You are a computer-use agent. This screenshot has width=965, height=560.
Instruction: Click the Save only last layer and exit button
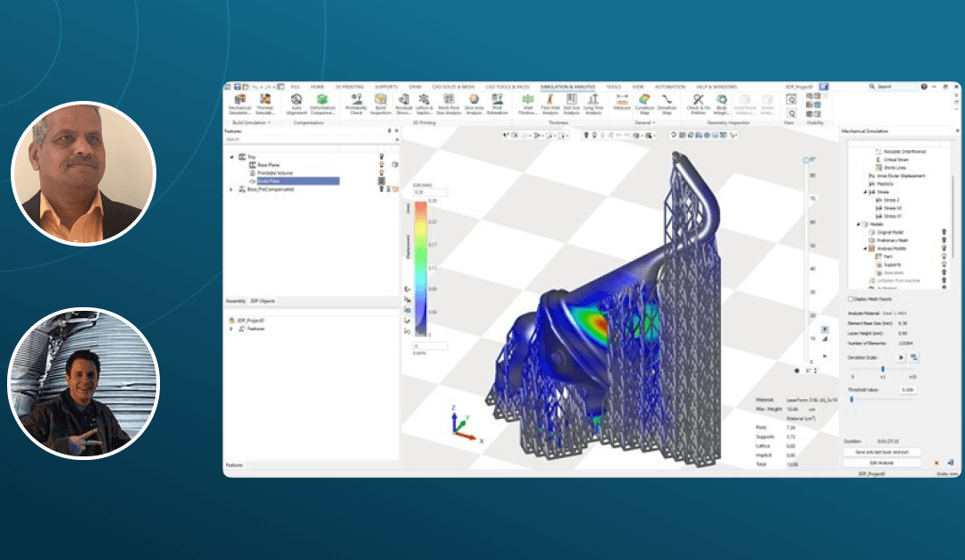pos(880,454)
